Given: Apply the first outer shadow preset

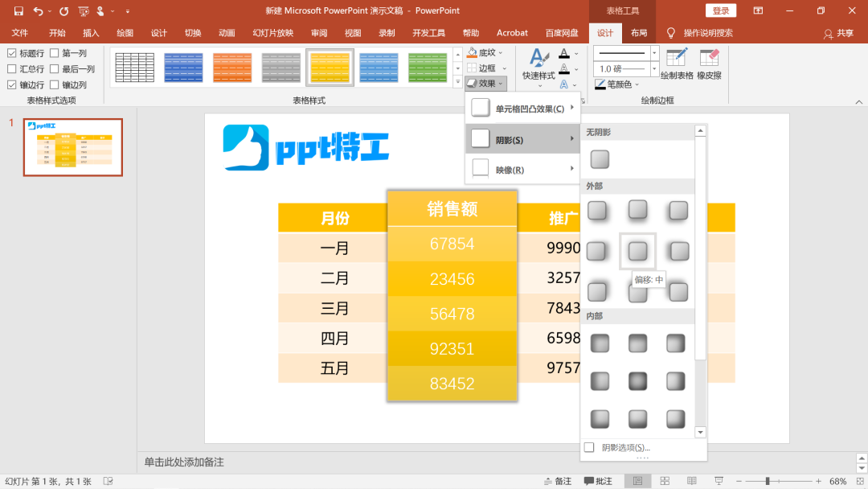Looking at the screenshot, I should pos(597,211).
